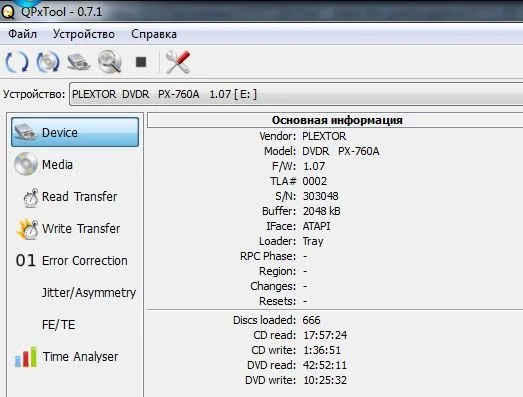Click the Region label

coord(278,271)
